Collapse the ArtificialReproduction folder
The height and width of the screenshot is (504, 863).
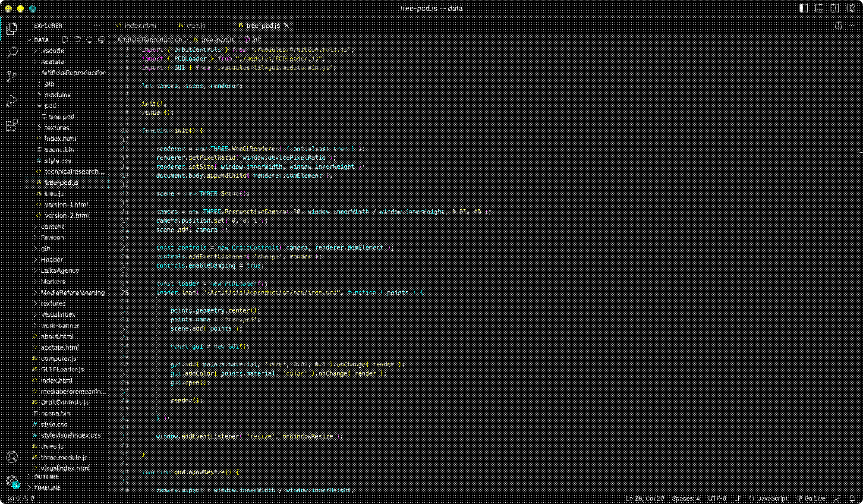[73, 72]
